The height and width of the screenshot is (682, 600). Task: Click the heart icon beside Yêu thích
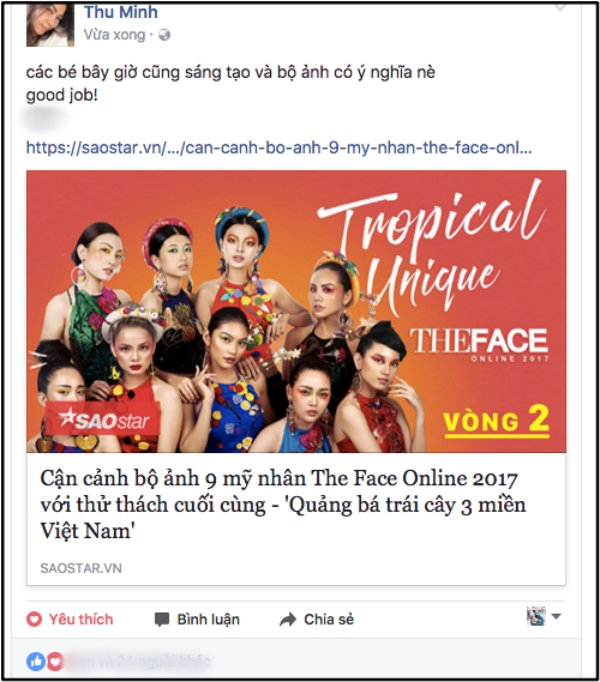34,619
